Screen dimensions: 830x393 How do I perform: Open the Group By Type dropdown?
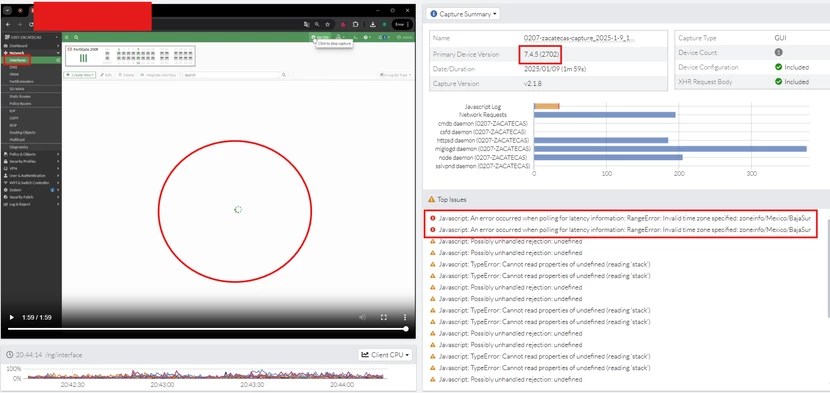(395, 75)
